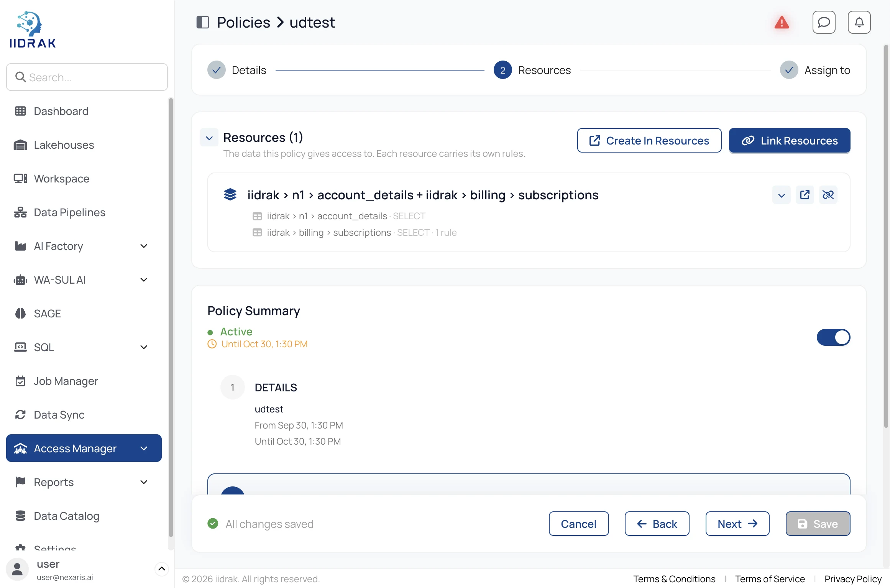Expand the linked resource card details
This screenshot has height=588, width=890.
pyautogui.click(x=781, y=195)
